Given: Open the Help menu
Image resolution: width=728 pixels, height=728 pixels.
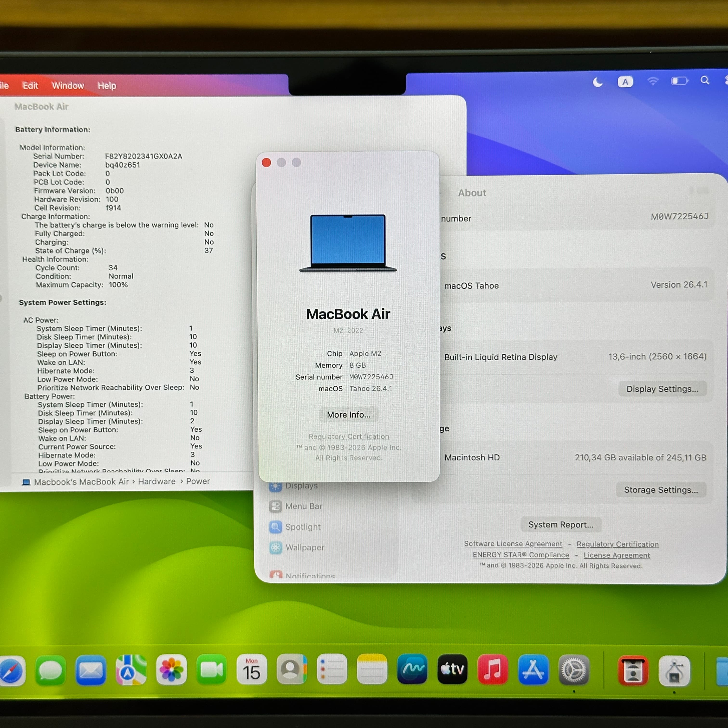Looking at the screenshot, I should coord(107,85).
